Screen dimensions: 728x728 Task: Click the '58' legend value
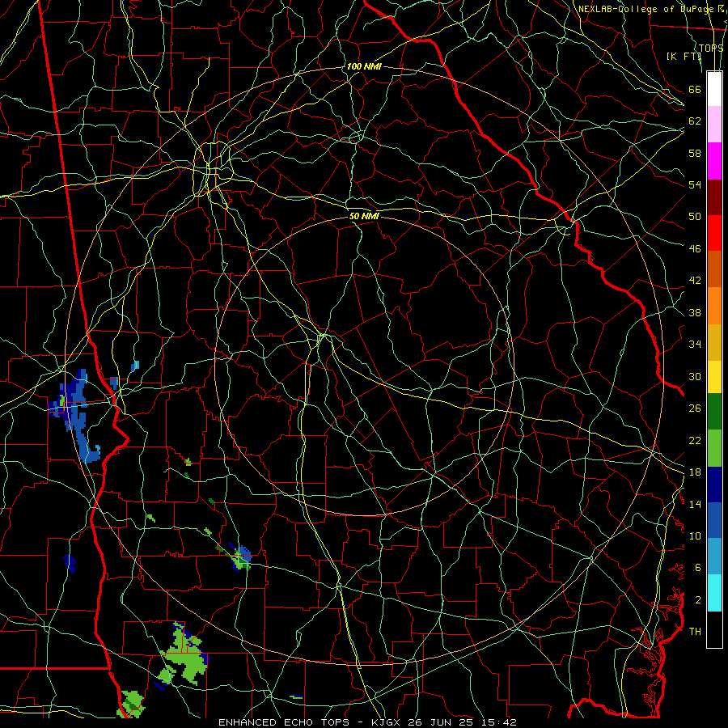tap(695, 153)
